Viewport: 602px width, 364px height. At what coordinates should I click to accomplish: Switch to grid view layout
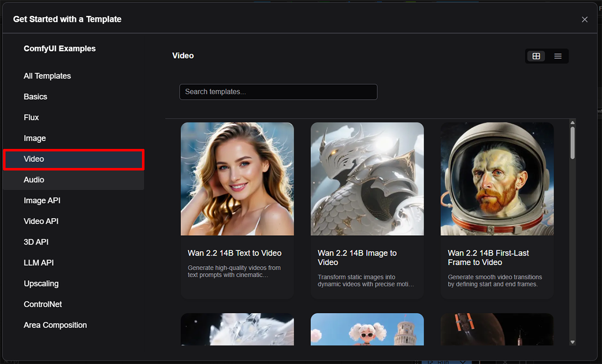pos(536,56)
